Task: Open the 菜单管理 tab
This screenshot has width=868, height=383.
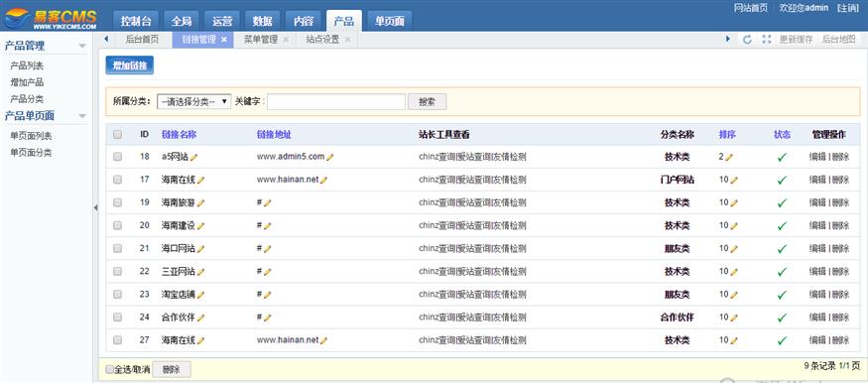Action: click(x=261, y=40)
